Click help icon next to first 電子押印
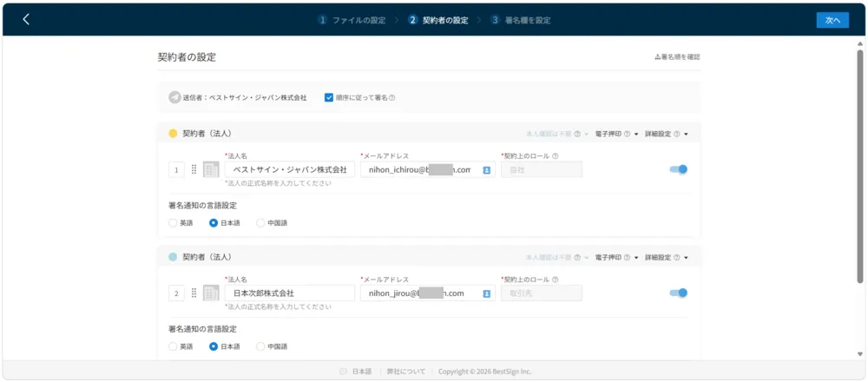Viewport: 868px width, 382px height. [x=628, y=134]
